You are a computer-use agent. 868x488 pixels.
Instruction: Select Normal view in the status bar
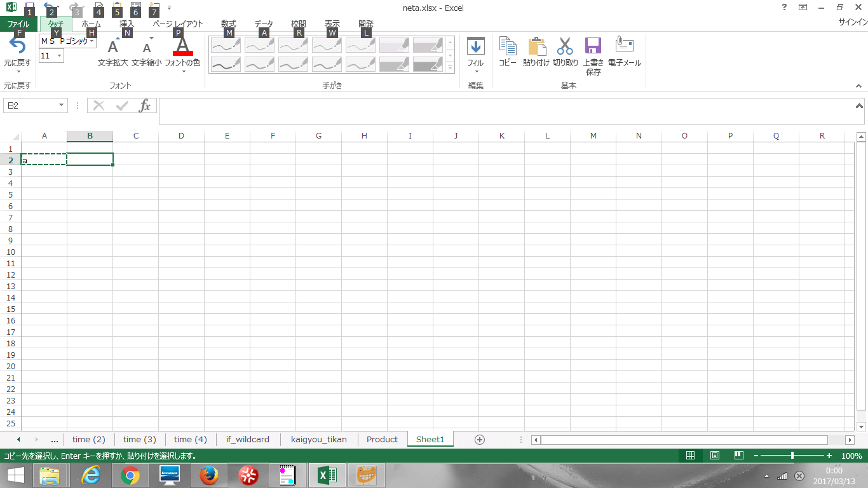point(689,455)
